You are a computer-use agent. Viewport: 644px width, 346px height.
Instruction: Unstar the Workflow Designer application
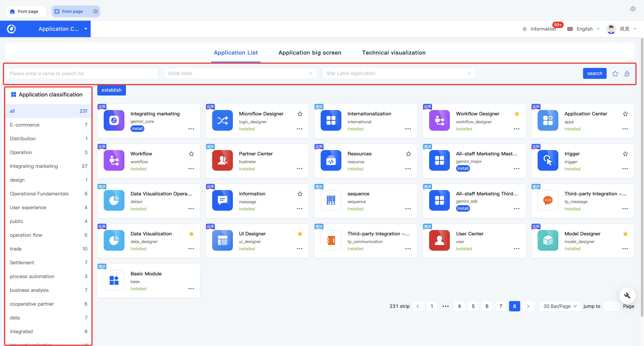[x=517, y=114]
